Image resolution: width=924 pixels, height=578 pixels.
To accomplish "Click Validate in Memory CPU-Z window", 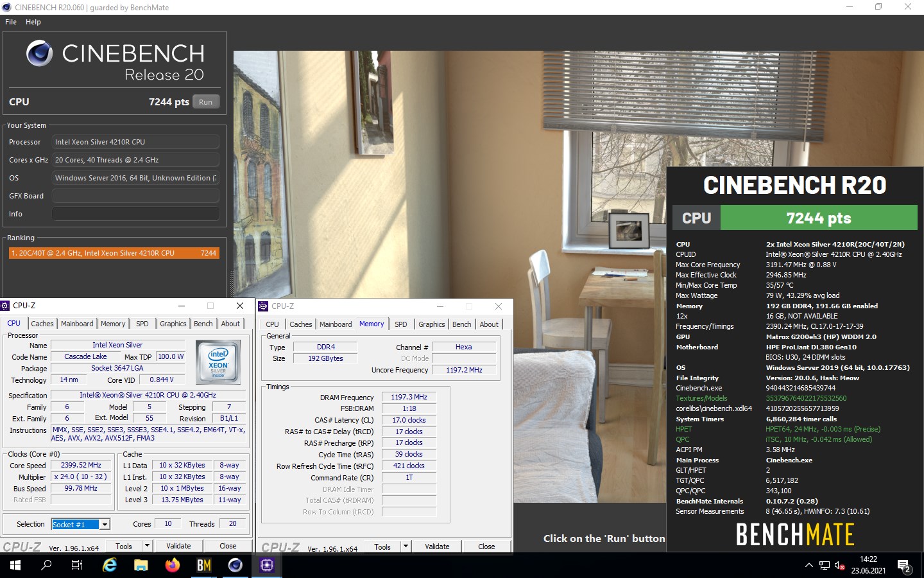I will pos(437,547).
